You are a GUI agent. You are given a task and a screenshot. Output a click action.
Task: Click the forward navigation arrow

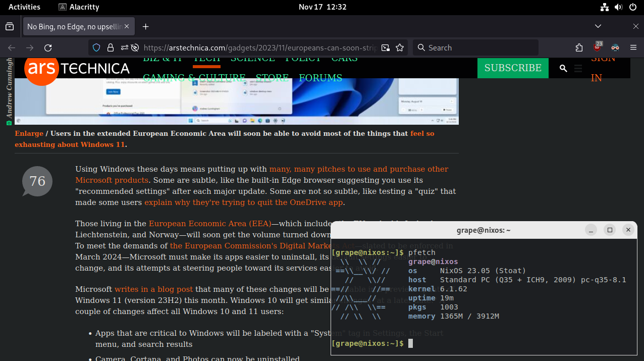pyautogui.click(x=30, y=47)
